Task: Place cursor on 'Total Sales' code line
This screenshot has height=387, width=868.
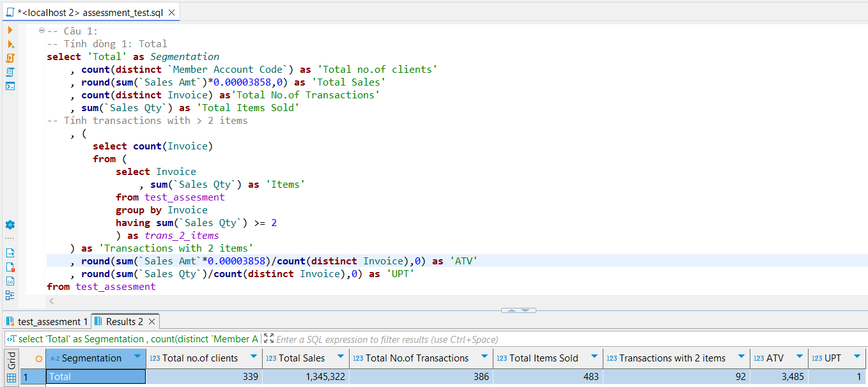Action: [228, 82]
